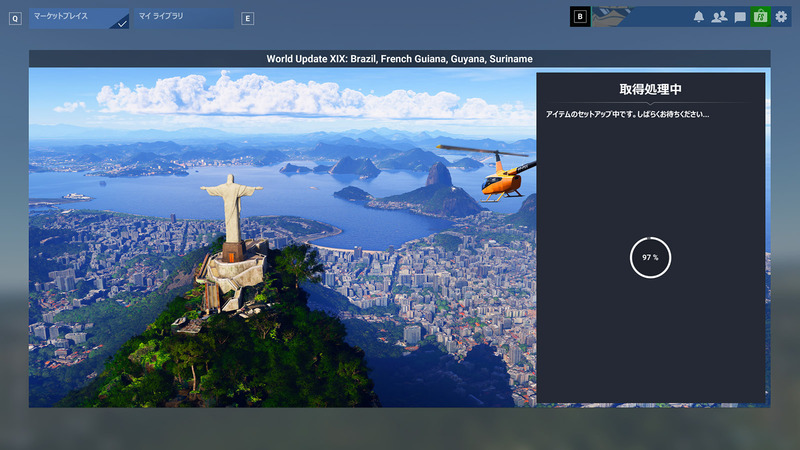Image resolution: width=800 pixels, height=450 pixels.
Task: Open the friends list icon
Action: point(719,17)
